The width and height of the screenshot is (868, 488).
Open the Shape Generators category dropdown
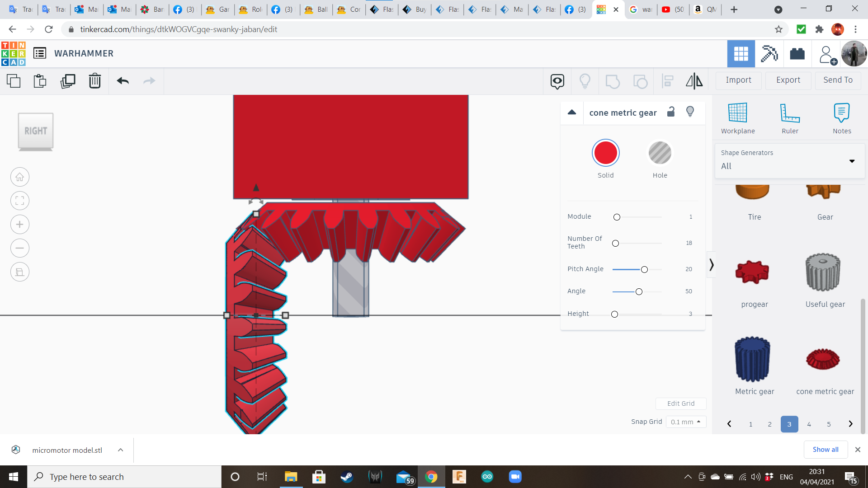click(789, 160)
